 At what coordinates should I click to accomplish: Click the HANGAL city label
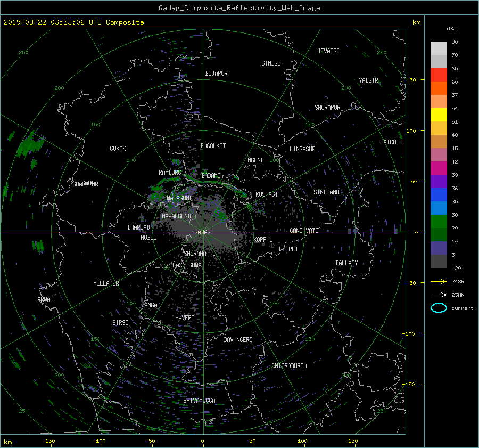[x=151, y=305]
